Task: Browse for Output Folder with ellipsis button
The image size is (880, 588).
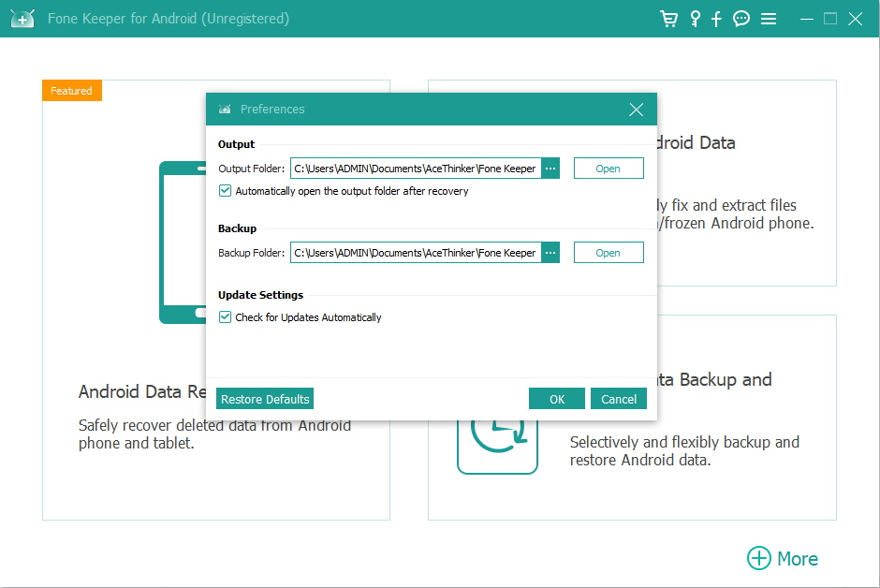Action: pyautogui.click(x=550, y=169)
